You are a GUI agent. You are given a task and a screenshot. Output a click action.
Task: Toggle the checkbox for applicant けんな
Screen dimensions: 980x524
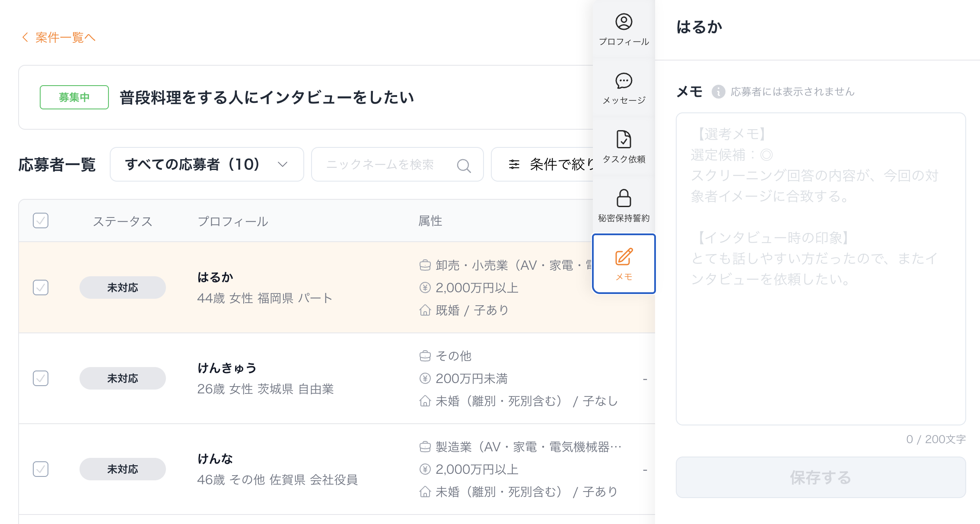(41, 469)
